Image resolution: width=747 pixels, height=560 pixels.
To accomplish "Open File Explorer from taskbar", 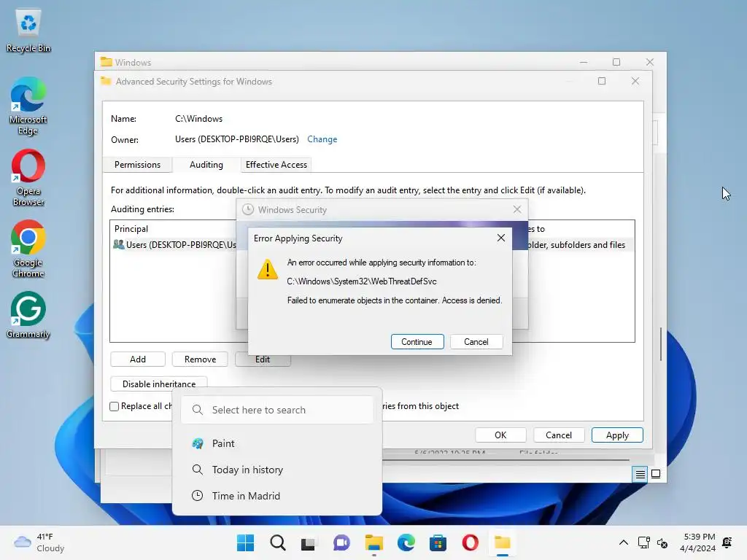I will click(x=374, y=542).
